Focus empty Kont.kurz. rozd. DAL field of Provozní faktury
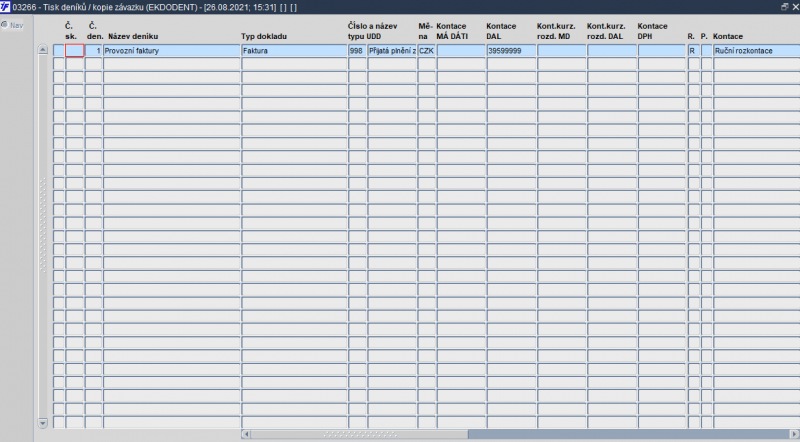The height and width of the screenshot is (442, 800). coord(612,51)
